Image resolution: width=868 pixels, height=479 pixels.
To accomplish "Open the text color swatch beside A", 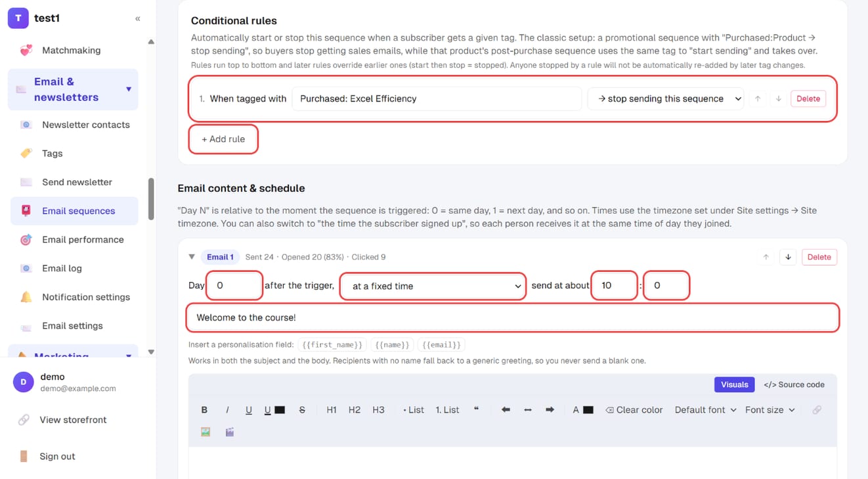I will pos(588,410).
